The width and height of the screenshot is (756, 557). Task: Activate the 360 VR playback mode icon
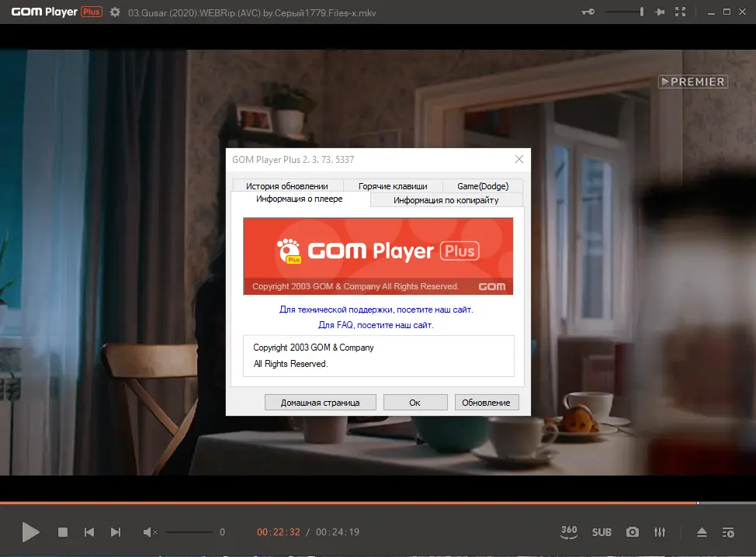click(x=569, y=532)
